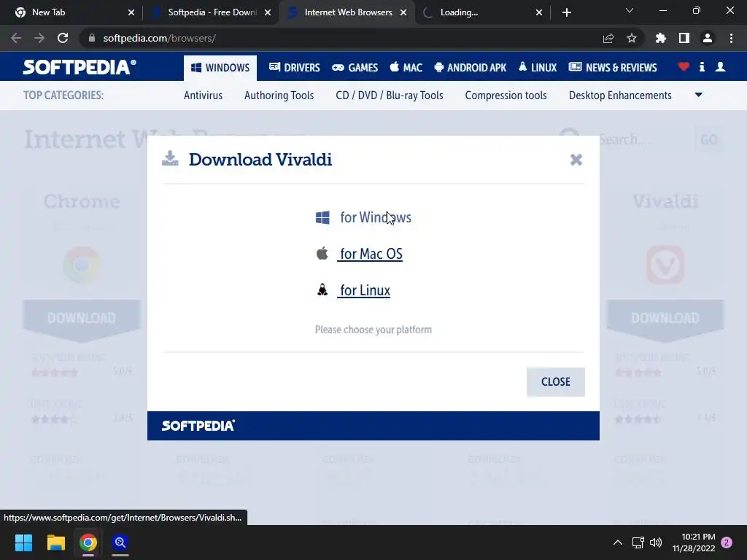
Task: Expand the top categories dropdown arrow
Action: (x=698, y=95)
